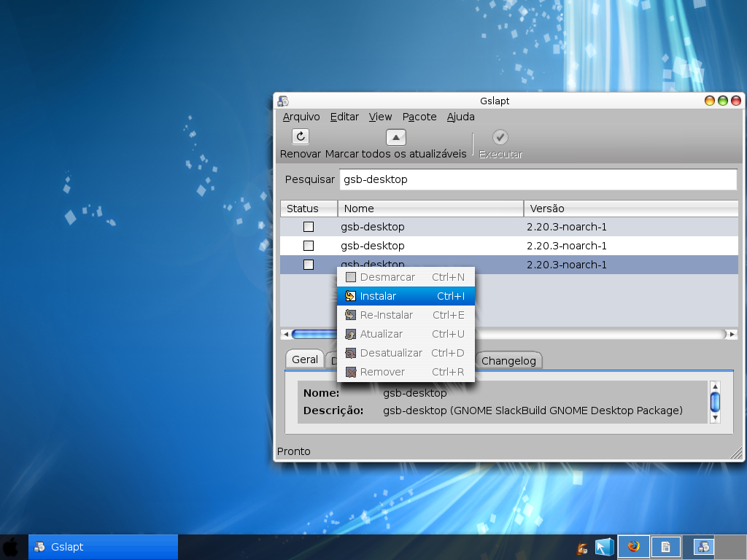Click the Renovar refresh toolbar icon

[300, 136]
